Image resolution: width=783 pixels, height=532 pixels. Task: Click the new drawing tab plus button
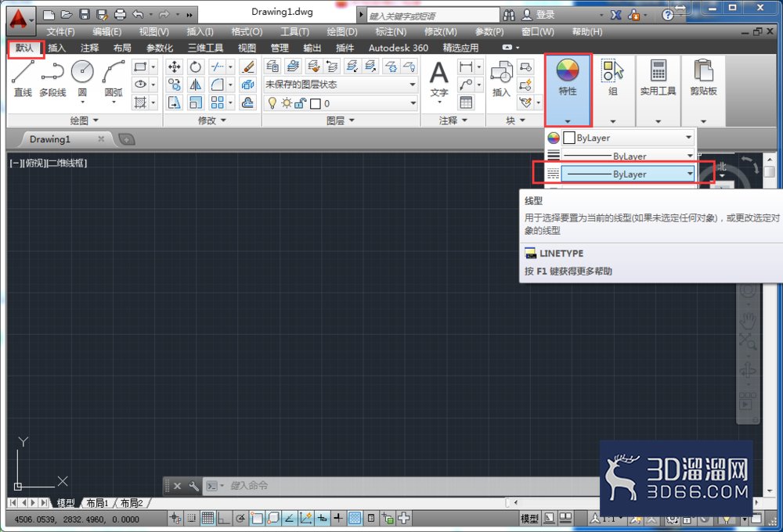point(126,140)
